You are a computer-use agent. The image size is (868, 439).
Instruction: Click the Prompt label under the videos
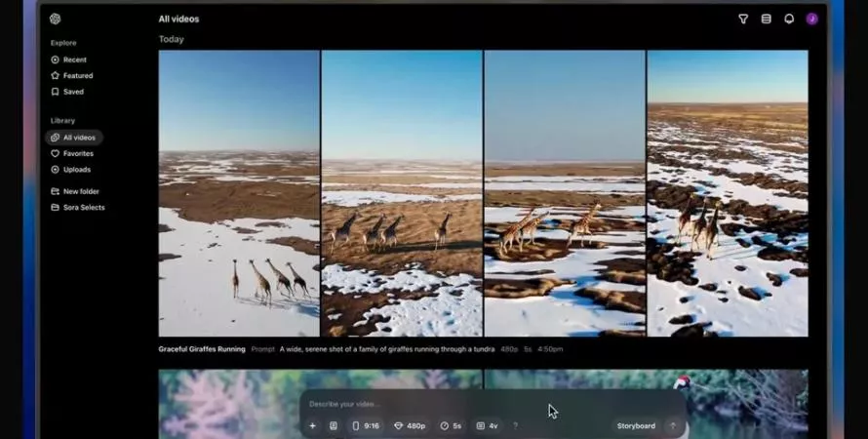(262, 349)
